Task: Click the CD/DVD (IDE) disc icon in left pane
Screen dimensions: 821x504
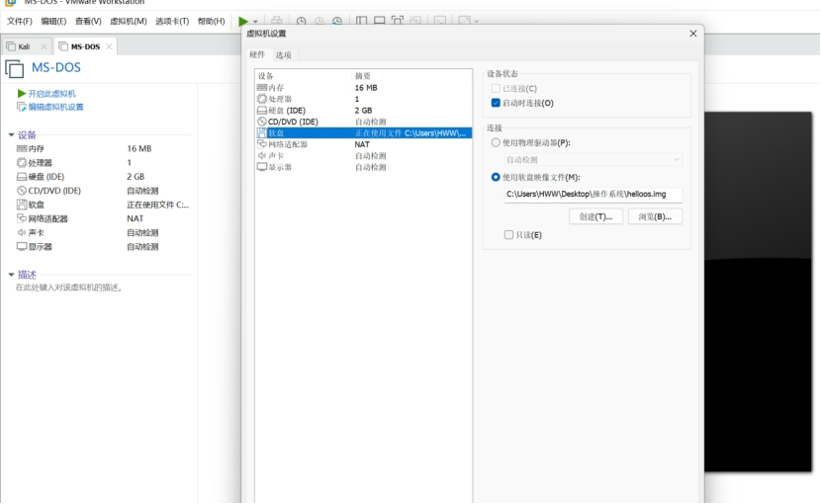Action: coord(22,191)
